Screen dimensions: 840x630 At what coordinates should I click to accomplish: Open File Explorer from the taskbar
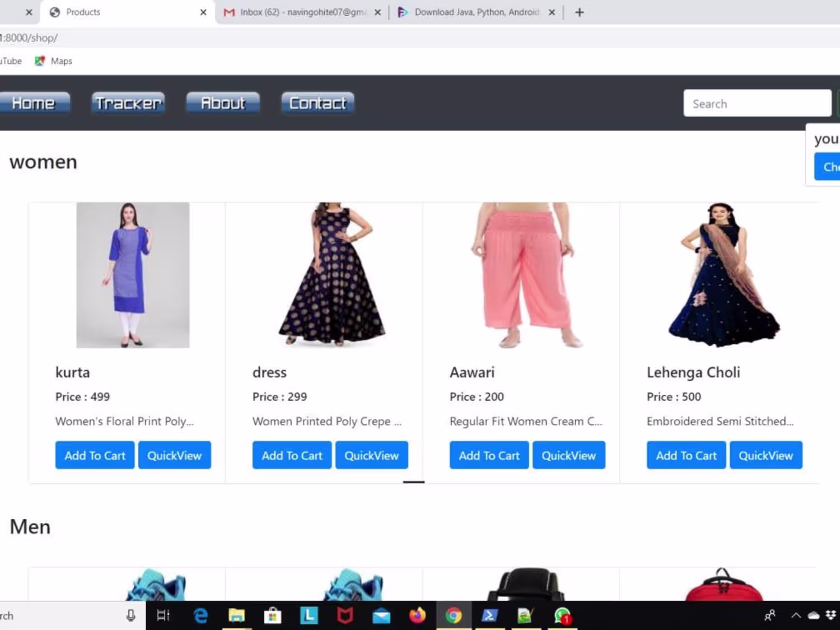(x=236, y=615)
